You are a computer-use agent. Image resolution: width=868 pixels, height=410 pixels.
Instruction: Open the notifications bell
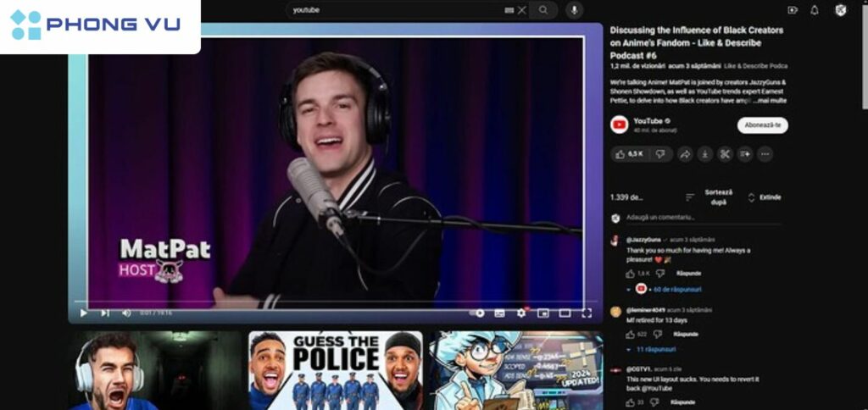tap(815, 10)
